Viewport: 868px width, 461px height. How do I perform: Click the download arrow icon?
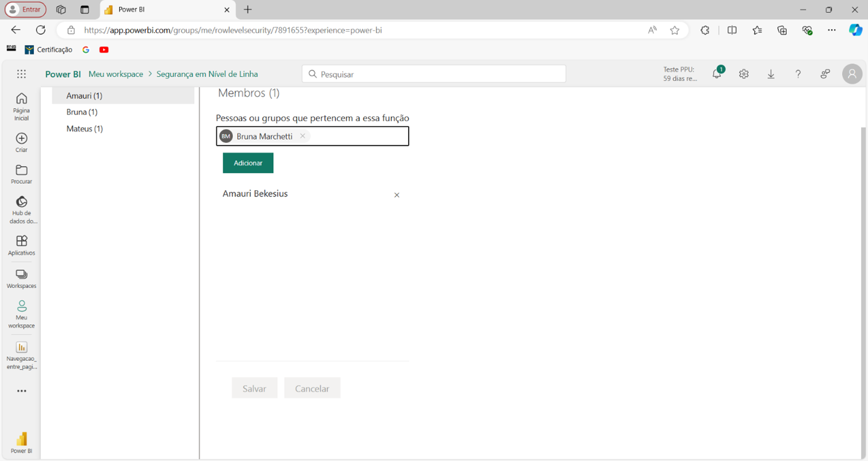click(x=771, y=74)
